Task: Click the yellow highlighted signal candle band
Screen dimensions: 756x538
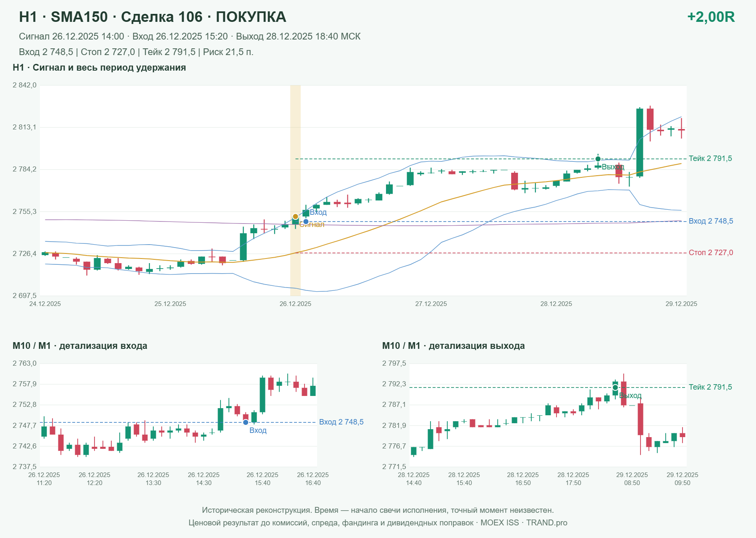Action: point(295,190)
